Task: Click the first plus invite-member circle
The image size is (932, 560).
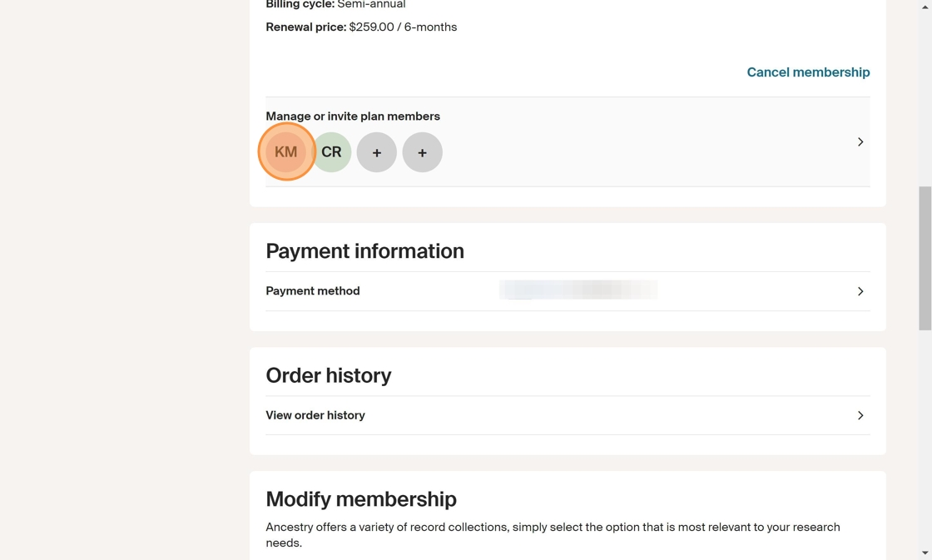Action: click(x=377, y=152)
